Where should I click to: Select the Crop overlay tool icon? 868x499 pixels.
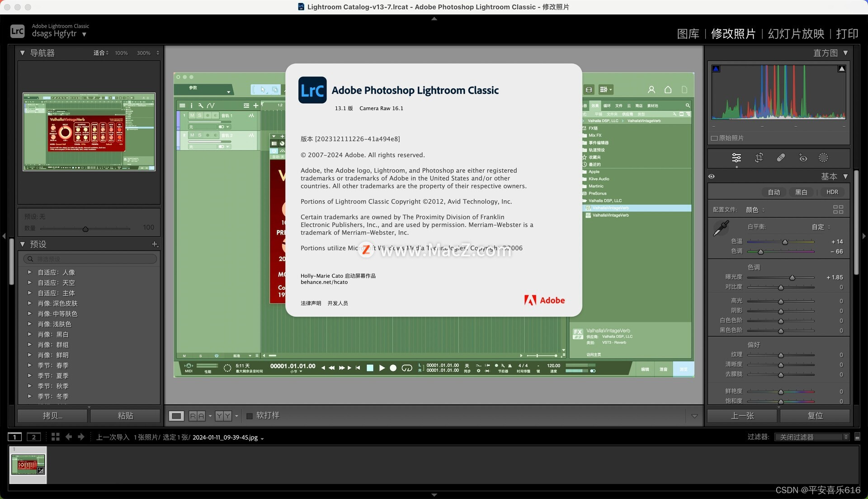point(759,157)
